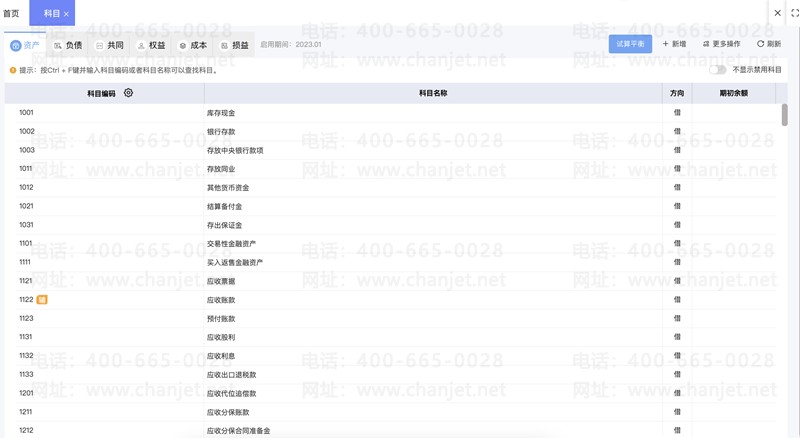
Task: Select the 应收利息 row
Action: [x=221, y=356]
